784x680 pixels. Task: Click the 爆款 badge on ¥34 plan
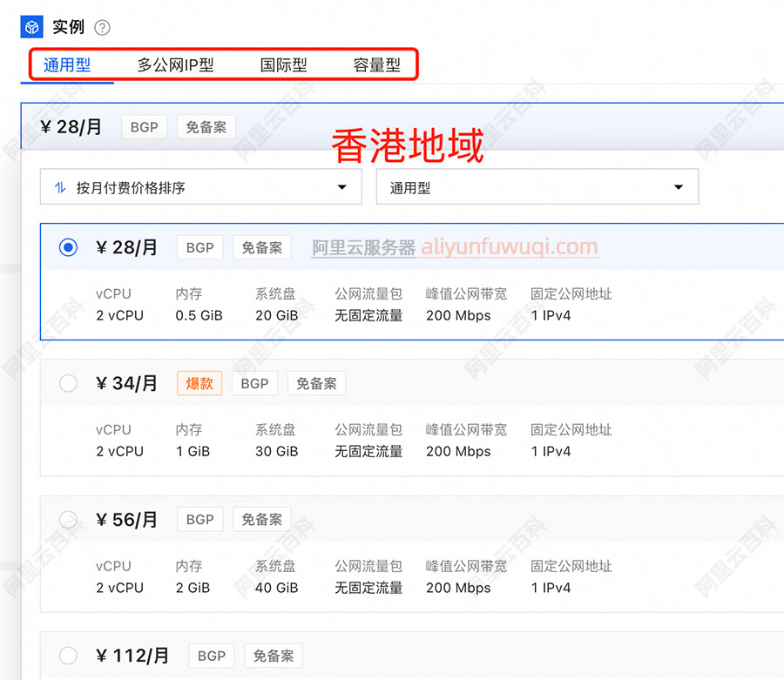point(199,383)
